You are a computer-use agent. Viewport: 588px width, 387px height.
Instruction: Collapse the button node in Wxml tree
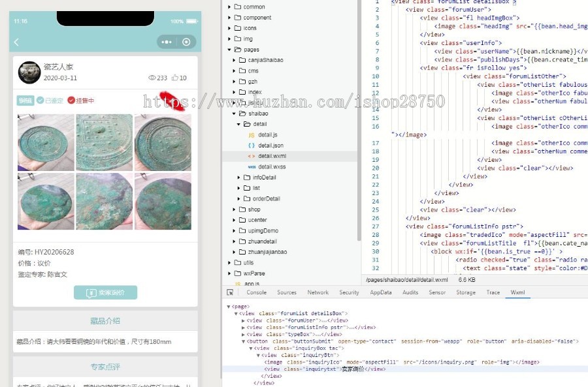(244, 341)
